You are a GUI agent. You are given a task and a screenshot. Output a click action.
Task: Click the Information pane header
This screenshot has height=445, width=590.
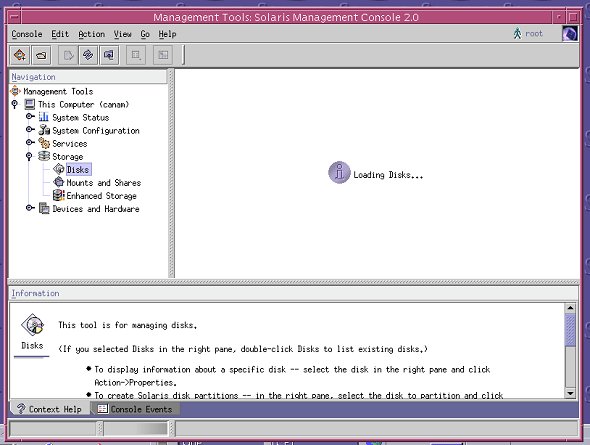tap(293, 293)
